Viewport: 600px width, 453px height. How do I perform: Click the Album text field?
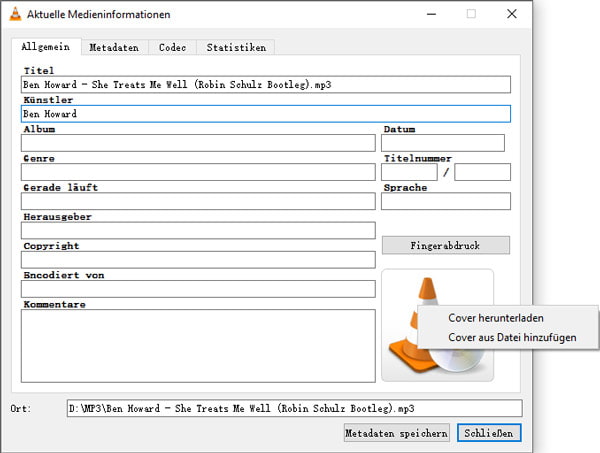(x=198, y=143)
